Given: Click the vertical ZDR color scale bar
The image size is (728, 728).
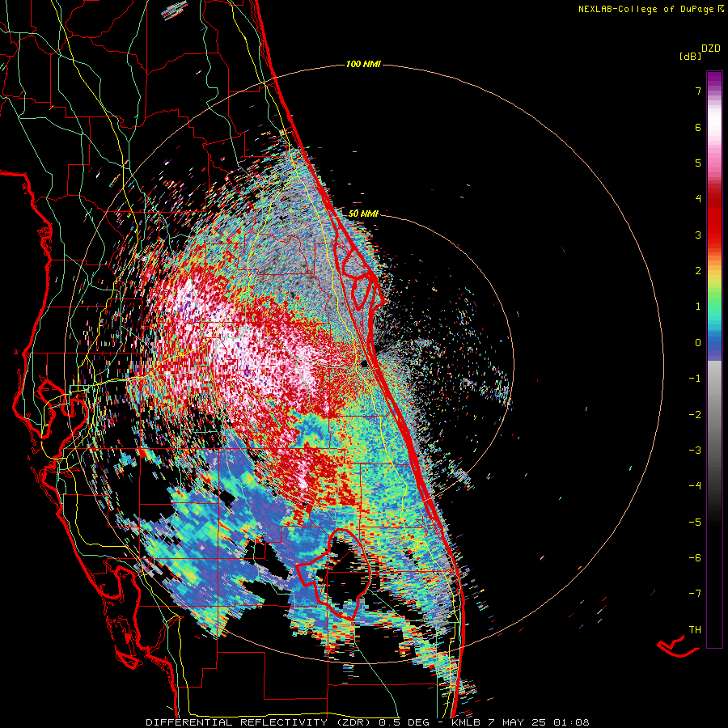Looking at the screenshot, I should coord(714,359).
